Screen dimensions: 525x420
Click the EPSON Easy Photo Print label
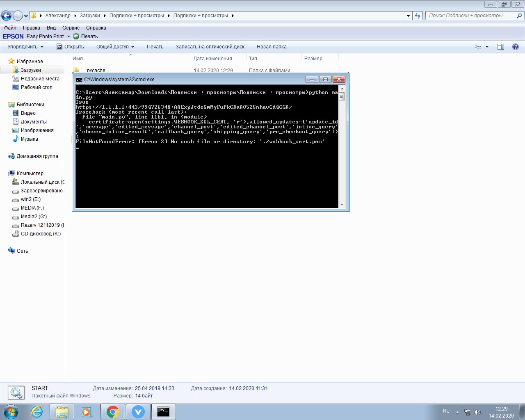[x=34, y=37]
